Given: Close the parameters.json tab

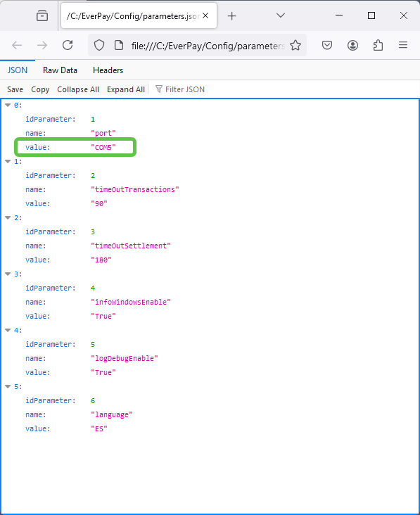Looking at the screenshot, I should pyautogui.click(x=205, y=15).
